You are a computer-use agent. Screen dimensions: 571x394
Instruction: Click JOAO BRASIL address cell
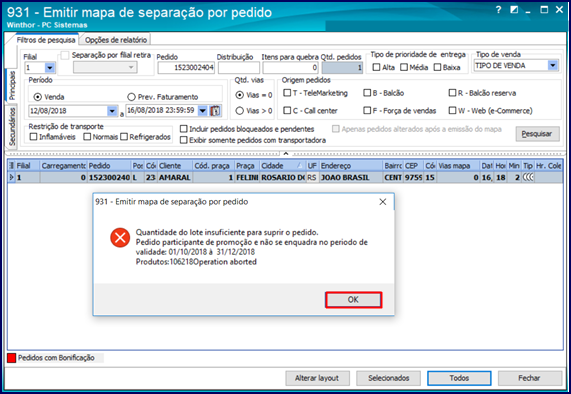click(x=351, y=178)
